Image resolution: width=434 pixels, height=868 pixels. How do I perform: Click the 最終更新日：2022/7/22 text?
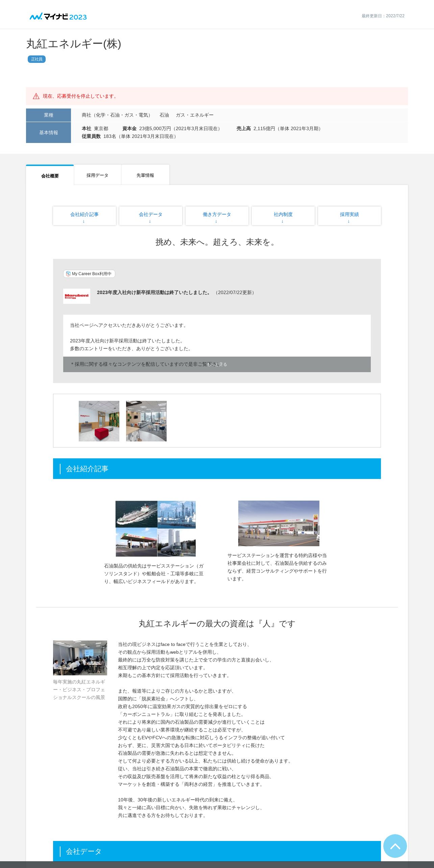[x=383, y=16]
